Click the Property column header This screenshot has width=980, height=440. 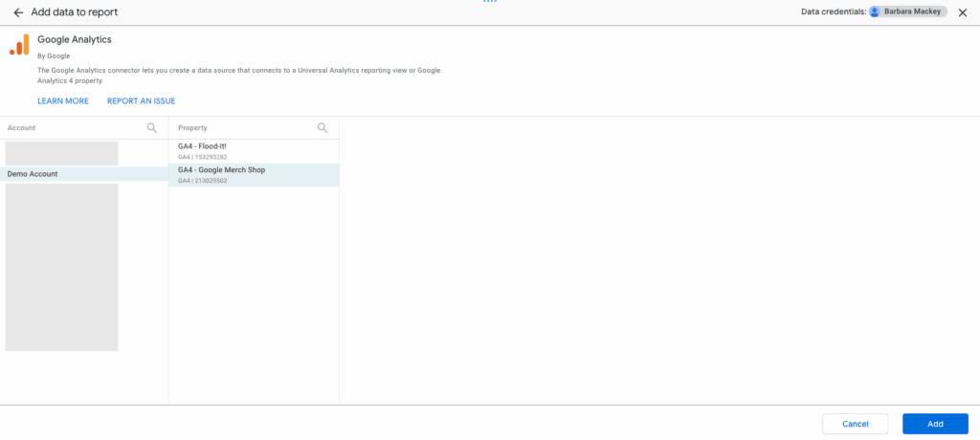[192, 127]
